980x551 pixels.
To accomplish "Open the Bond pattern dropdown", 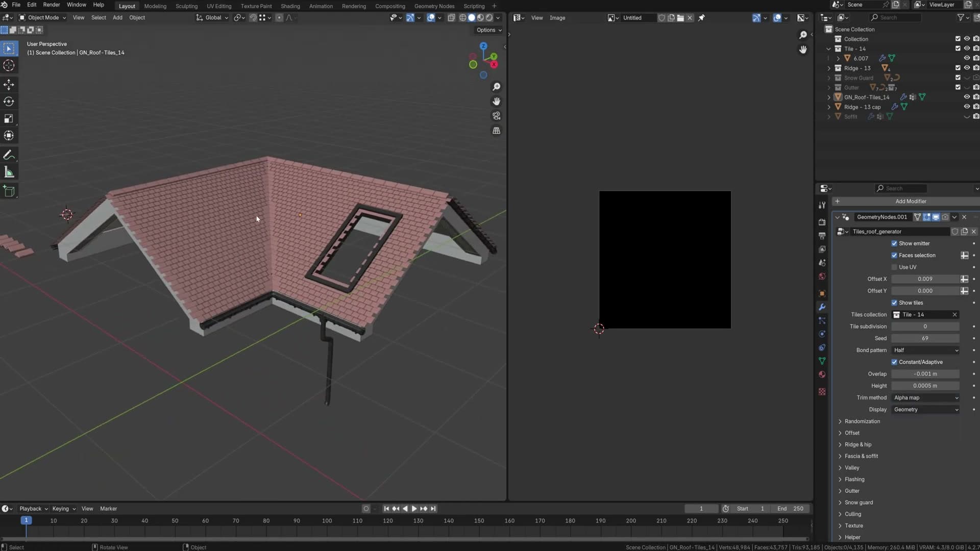I will tap(925, 350).
